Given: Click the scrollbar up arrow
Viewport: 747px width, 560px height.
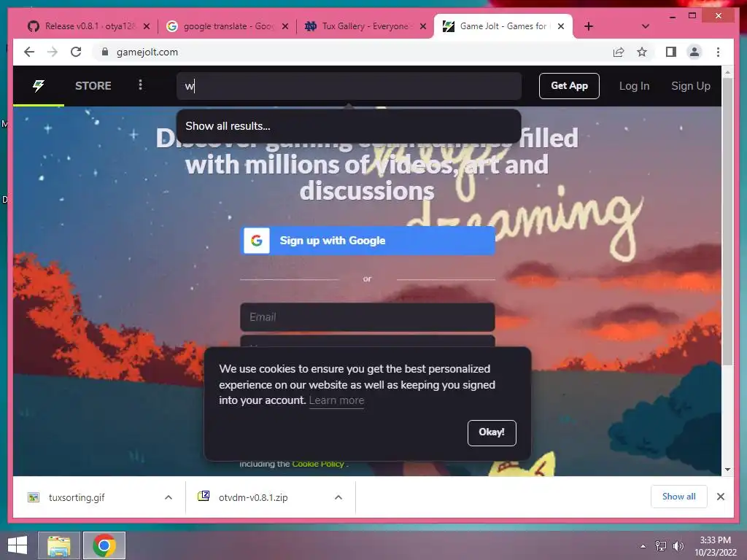Looking at the screenshot, I should click(x=727, y=72).
